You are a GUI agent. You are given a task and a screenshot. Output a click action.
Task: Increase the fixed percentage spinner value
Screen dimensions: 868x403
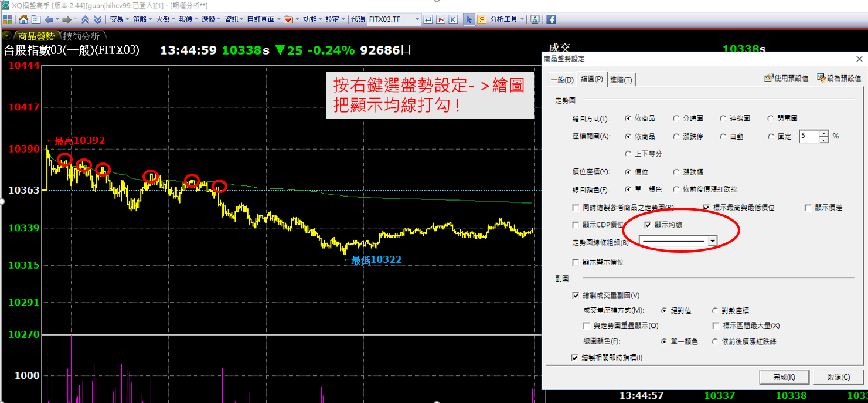[x=824, y=133]
